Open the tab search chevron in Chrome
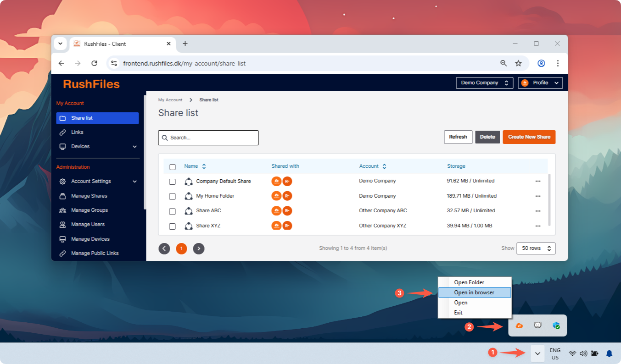Screen dimensions: 621x364 [x=60, y=44]
